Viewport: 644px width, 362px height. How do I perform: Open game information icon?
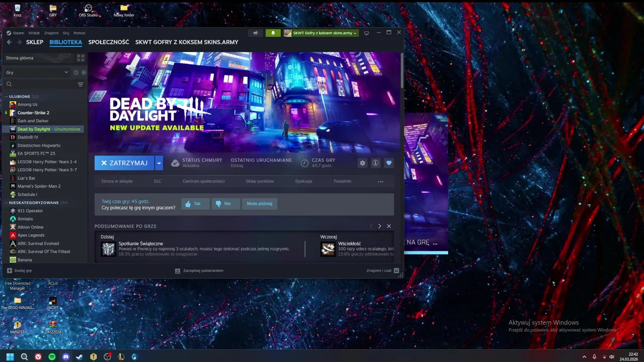click(375, 163)
